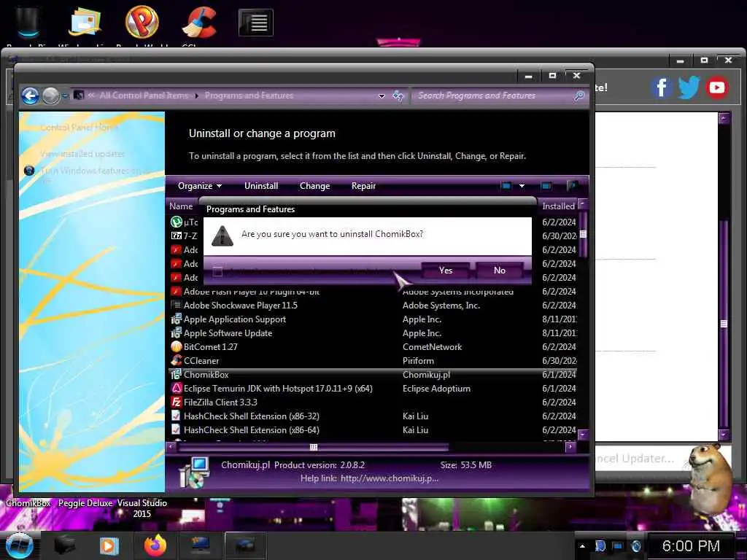Image resolution: width=747 pixels, height=560 pixels.
Task: Click the help icon in toolbar
Action: (x=572, y=186)
